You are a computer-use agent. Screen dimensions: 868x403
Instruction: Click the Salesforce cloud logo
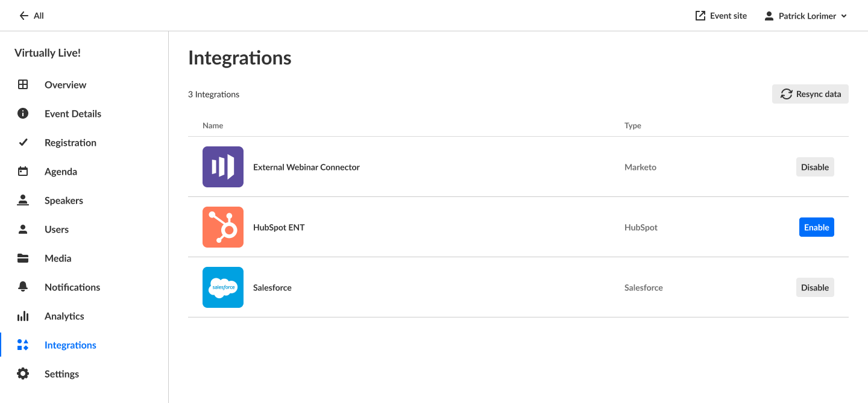223,287
